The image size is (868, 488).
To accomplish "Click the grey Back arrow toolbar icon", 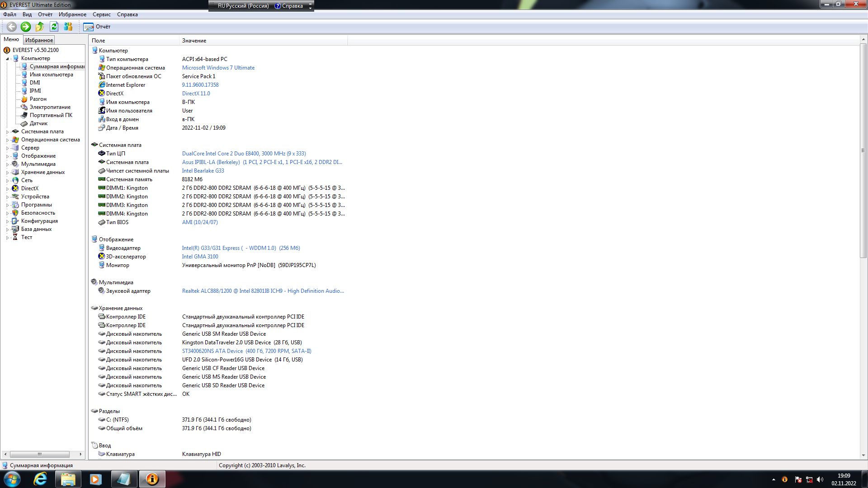I will point(12,27).
